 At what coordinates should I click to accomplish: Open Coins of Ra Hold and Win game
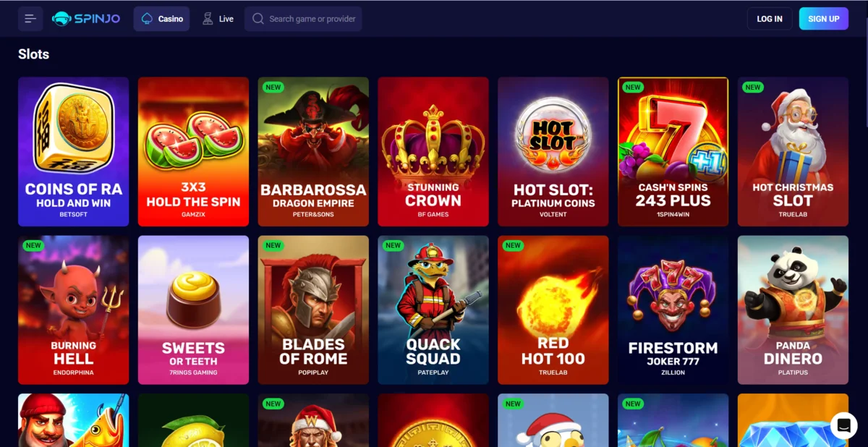click(74, 152)
